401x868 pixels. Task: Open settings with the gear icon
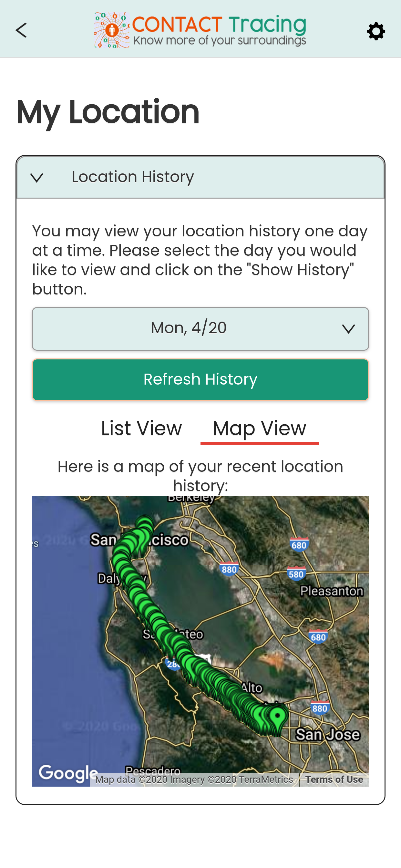pos(376,31)
